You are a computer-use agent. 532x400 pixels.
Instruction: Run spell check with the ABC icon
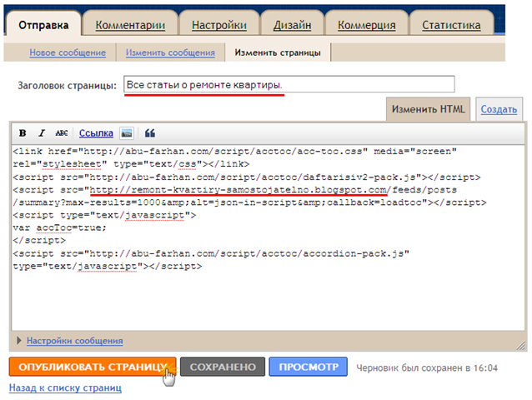[x=62, y=133]
